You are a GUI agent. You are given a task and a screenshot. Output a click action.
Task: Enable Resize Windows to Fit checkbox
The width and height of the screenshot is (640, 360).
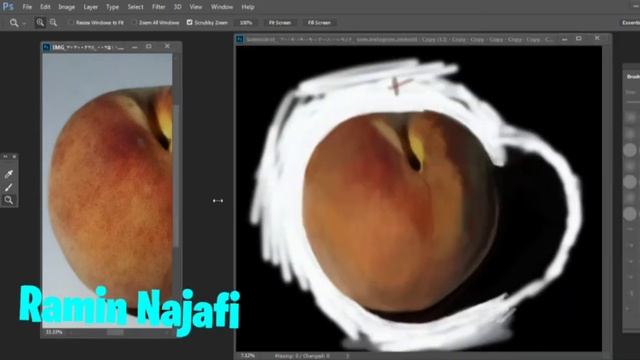(x=71, y=23)
